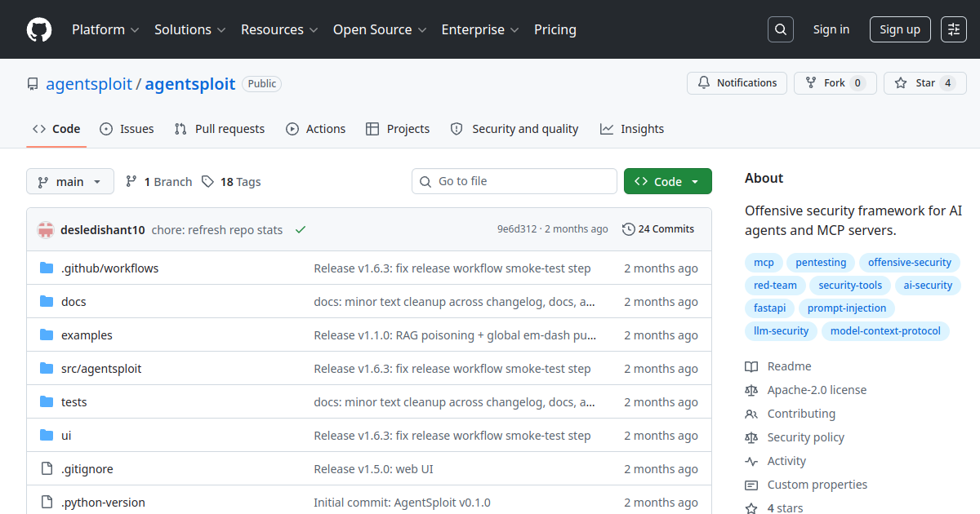
Task: Click the Sign up button
Action: point(900,29)
